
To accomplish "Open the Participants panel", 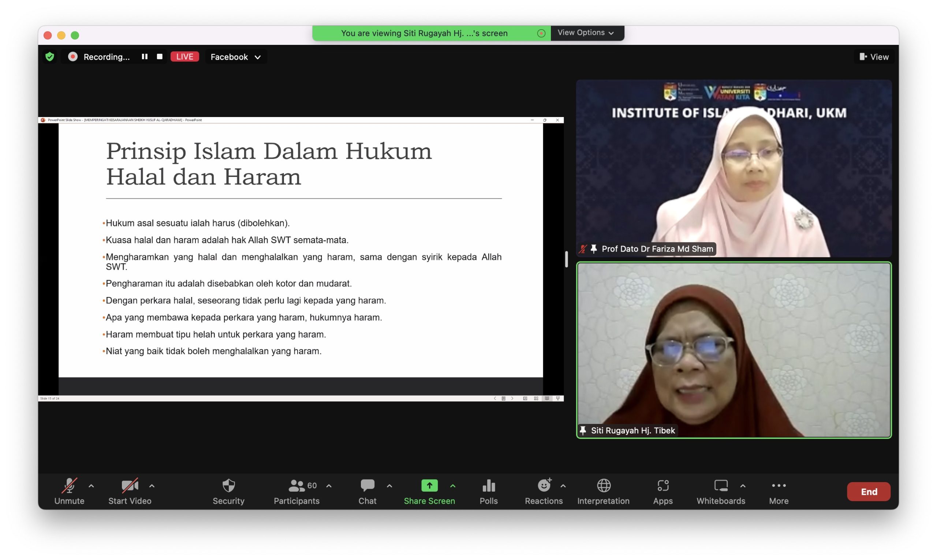I will pyautogui.click(x=296, y=486).
